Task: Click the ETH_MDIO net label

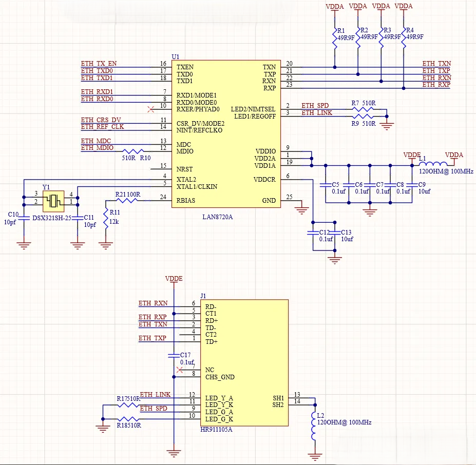Action: [x=97, y=148]
